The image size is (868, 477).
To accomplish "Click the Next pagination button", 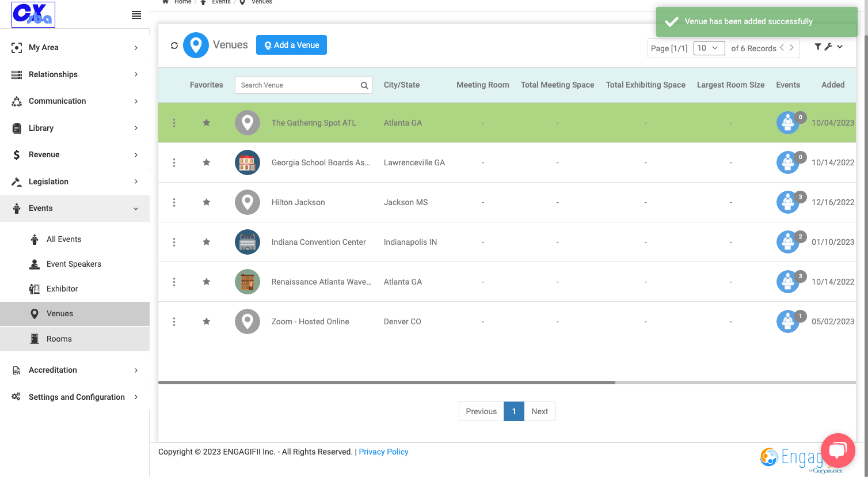I will click(x=539, y=411).
